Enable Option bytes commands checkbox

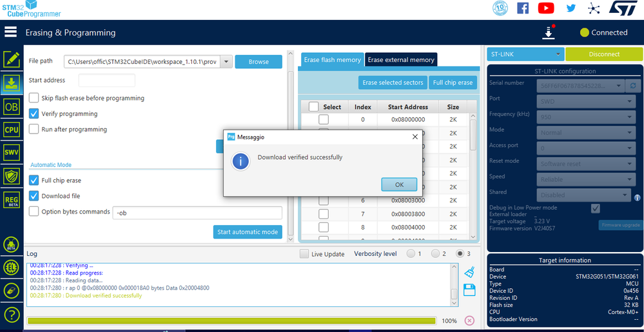click(x=34, y=211)
